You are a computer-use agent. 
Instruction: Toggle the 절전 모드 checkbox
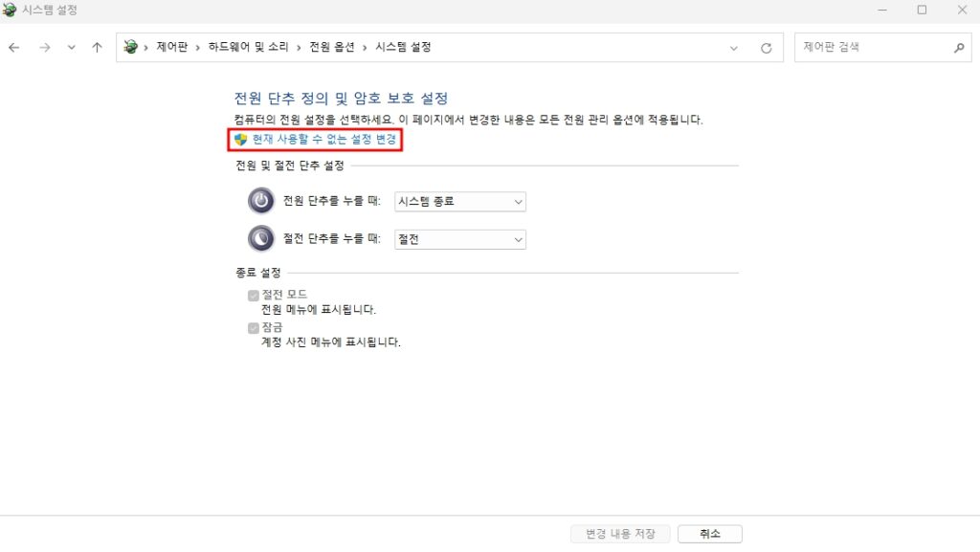click(x=253, y=296)
